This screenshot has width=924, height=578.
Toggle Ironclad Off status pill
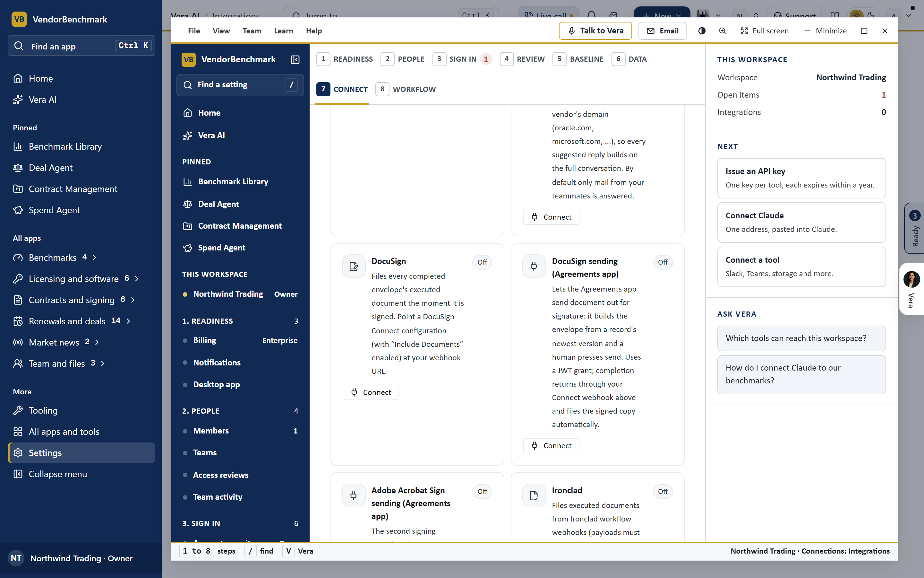point(663,492)
